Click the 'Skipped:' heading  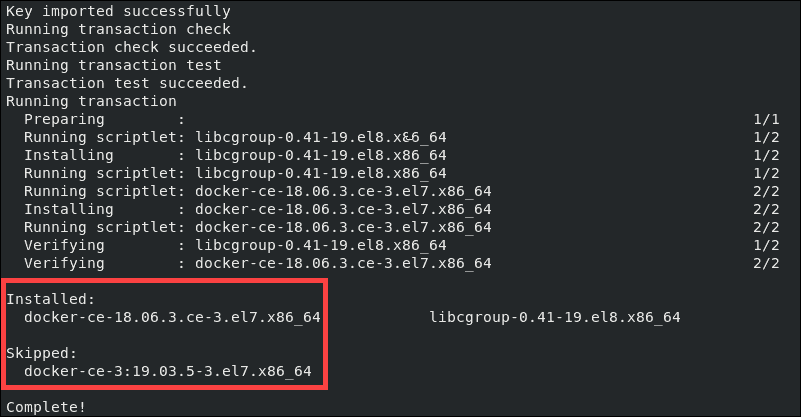[x=41, y=354]
